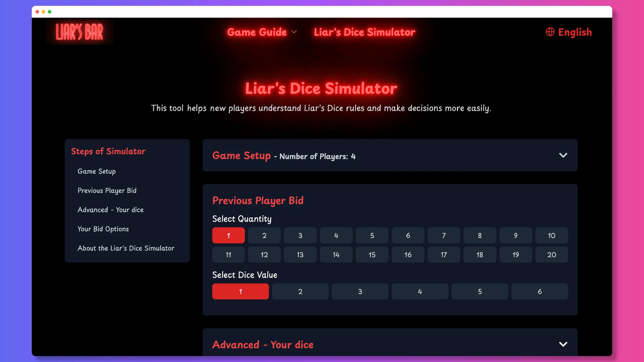The image size is (644, 362).
Task: Select dice value '5' in row
Action: [479, 292]
